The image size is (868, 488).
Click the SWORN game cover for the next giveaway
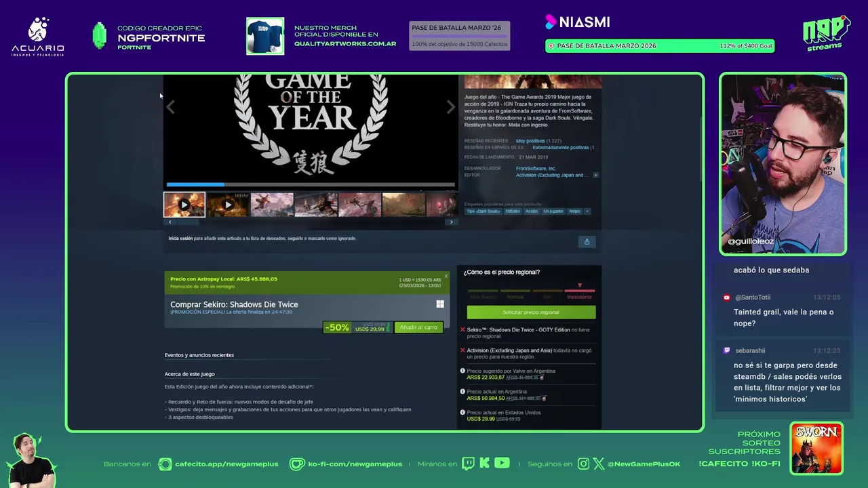coord(816,449)
